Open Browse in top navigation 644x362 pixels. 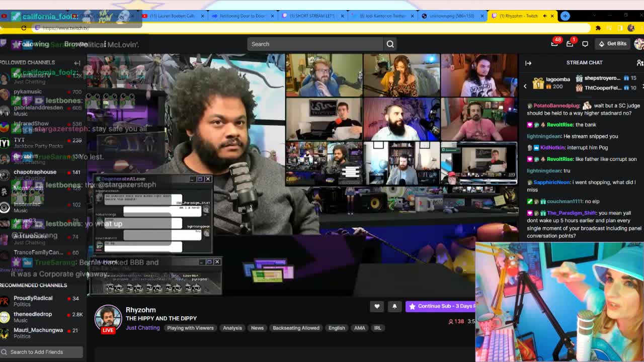click(x=76, y=44)
